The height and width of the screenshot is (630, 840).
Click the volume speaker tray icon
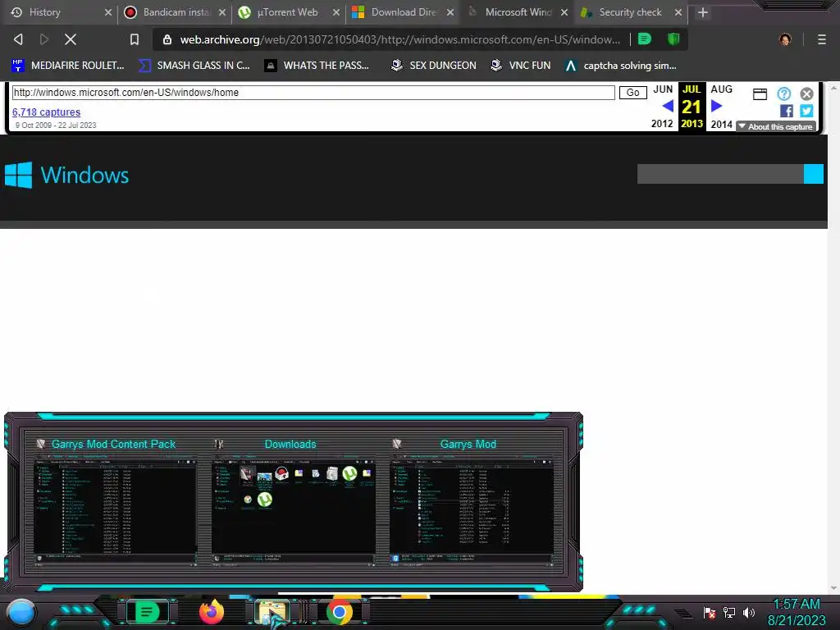(x=748, y=612)
